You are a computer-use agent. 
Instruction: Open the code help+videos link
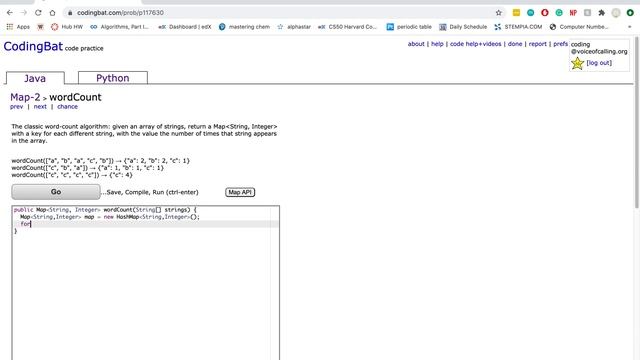[476, 44]
